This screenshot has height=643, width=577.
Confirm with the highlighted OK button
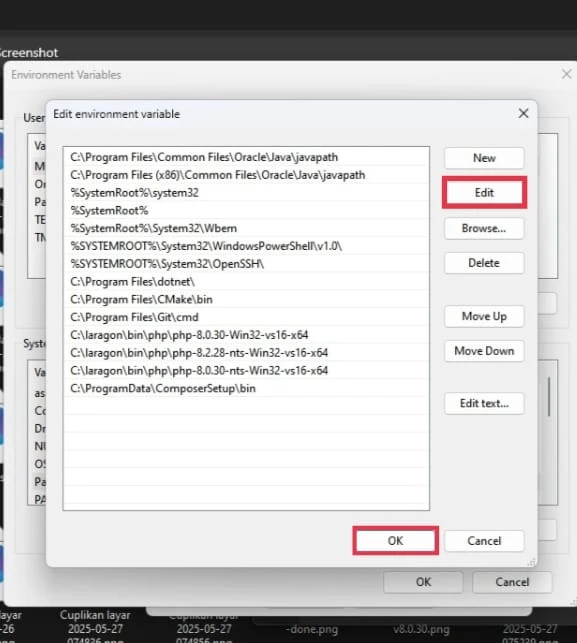tap(395, 541)
